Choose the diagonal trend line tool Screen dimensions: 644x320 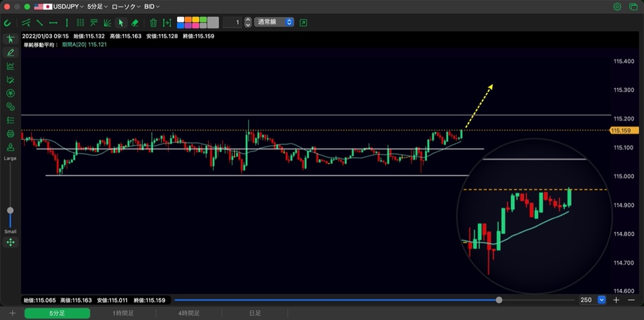click(40, 23)
